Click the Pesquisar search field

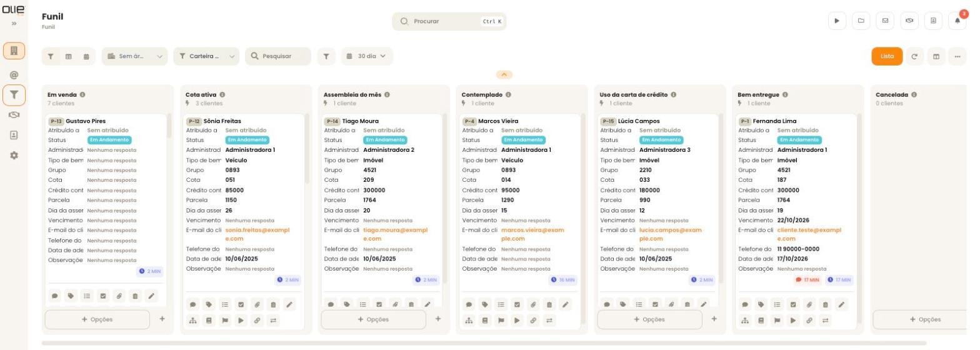pyautogui.click(x=277, y=56)
